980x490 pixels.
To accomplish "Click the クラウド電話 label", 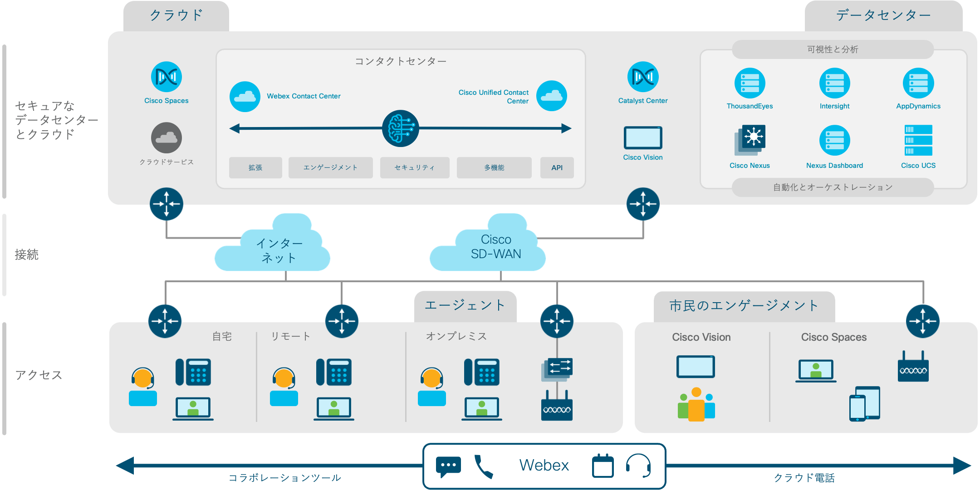I will [804, 478].
